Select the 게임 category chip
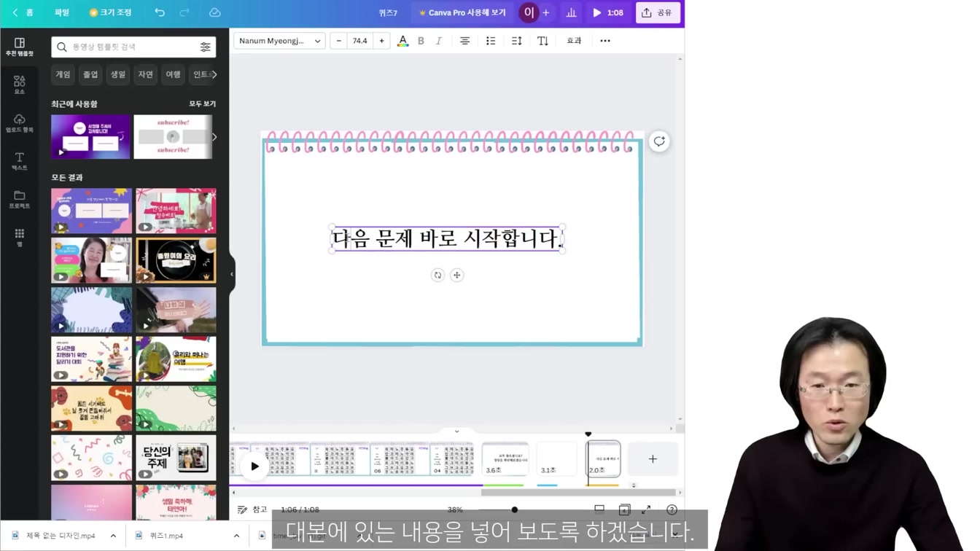Viewport: 980px width, 551px height. pyautogui.click(x=63, y=74)
